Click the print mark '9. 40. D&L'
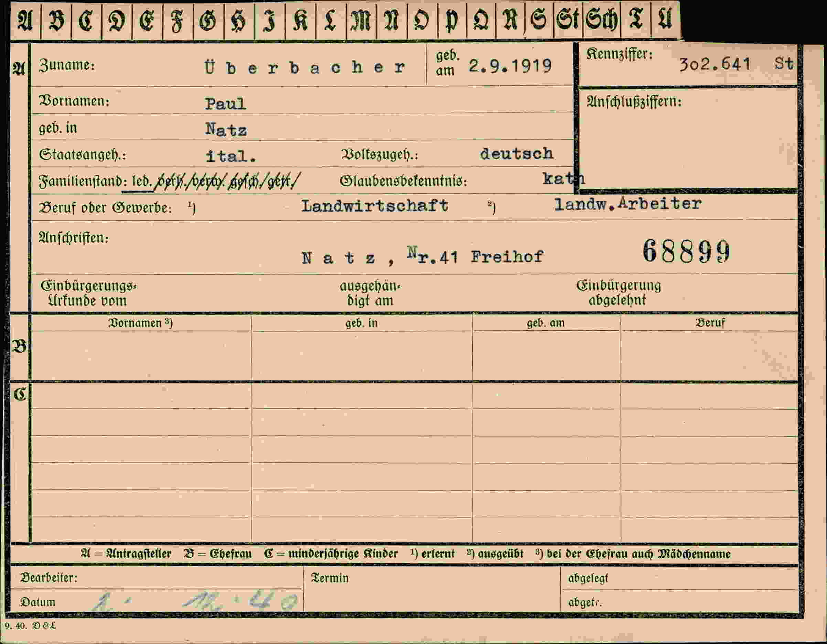Screen dimensions: 827x644 click(x=30, y=626)
